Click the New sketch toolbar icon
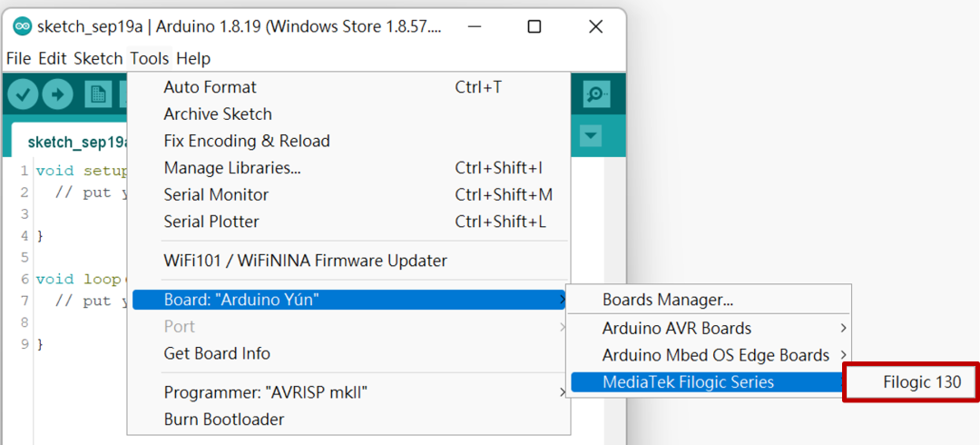 coord(98,94)
